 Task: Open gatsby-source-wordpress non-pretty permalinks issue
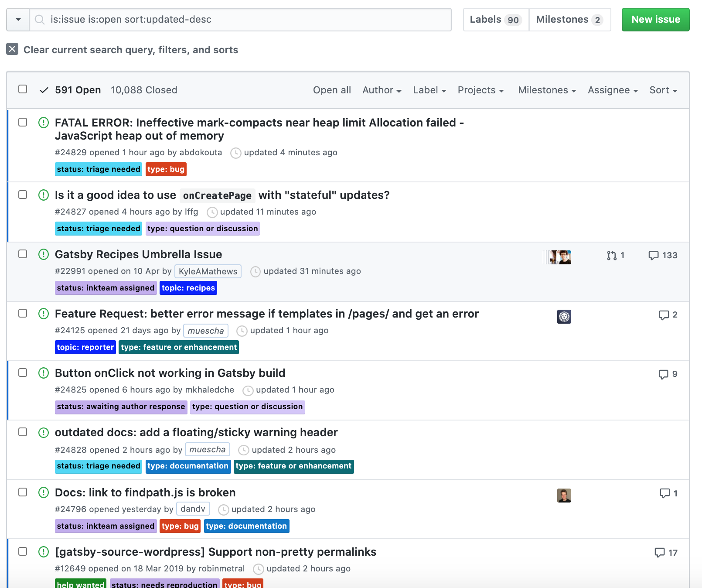[216, 552]
